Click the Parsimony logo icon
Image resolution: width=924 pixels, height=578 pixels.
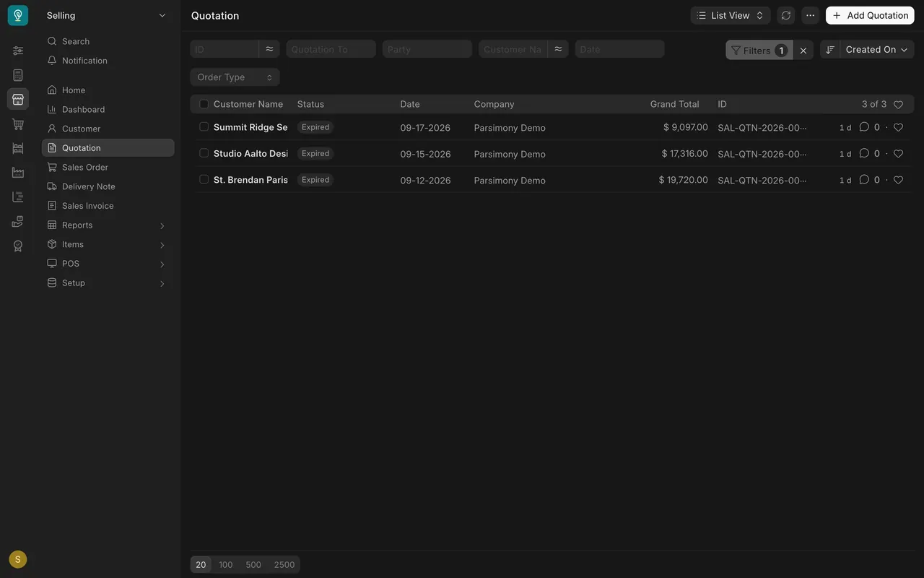click(18, 15)
